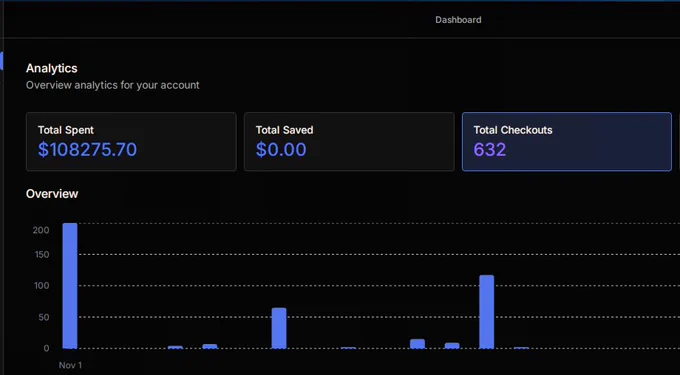The height and width of the screenshot is (375, 680).
Task: Click the Overview chart heading
Action: 52,194
